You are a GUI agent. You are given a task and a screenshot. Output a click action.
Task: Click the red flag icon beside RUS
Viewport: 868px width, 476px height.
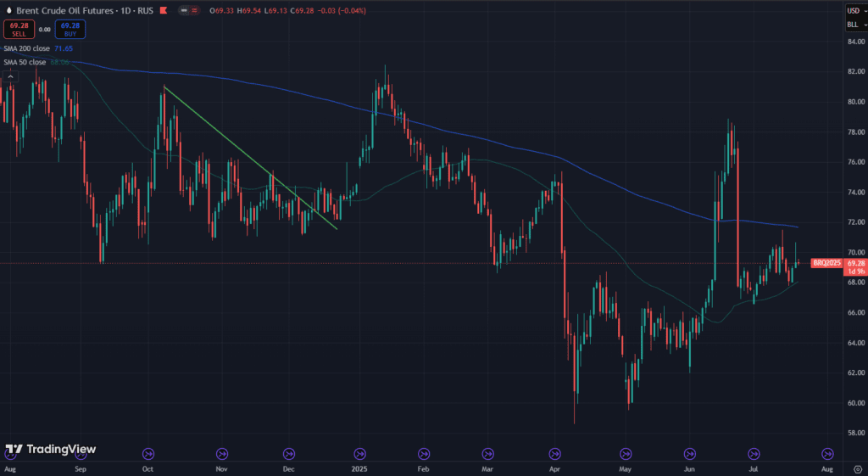click(x=164, y=10)
